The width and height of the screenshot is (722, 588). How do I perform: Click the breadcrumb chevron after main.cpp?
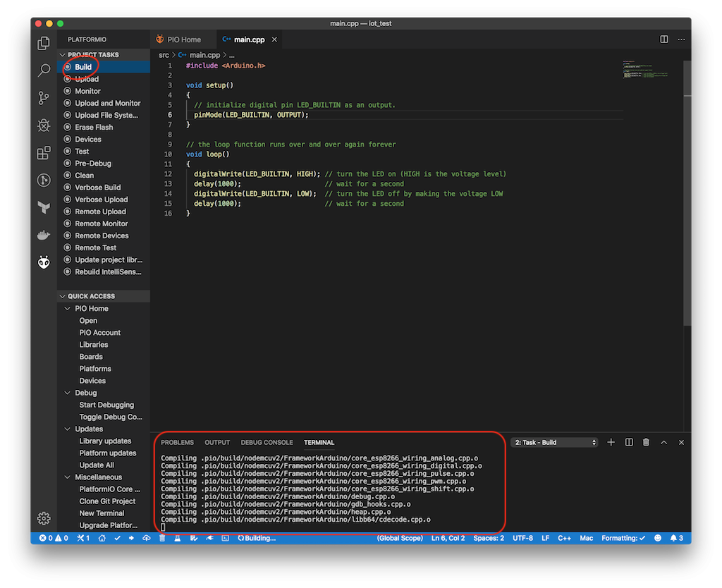tap(225, 55)
